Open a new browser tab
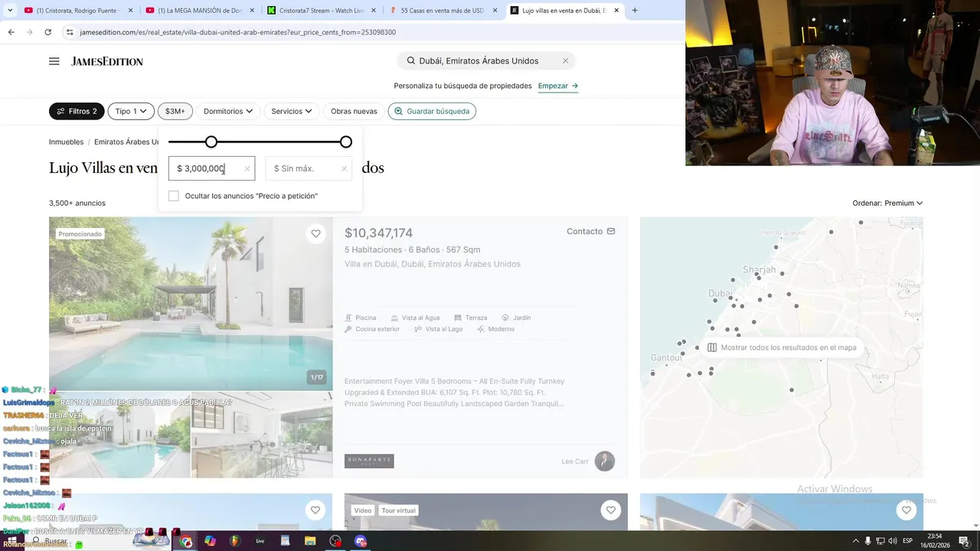The height and width of the screenshot is (551, 980). coord(635,11)
